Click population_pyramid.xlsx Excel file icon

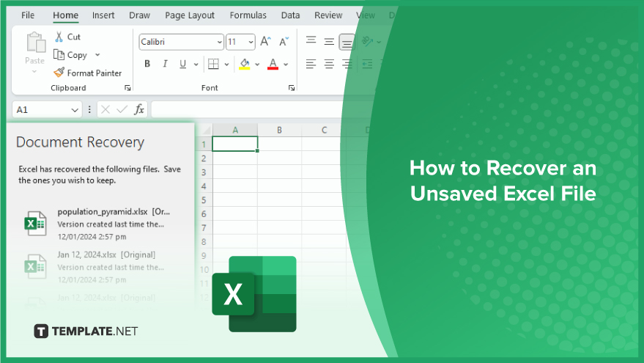(35, 224)
